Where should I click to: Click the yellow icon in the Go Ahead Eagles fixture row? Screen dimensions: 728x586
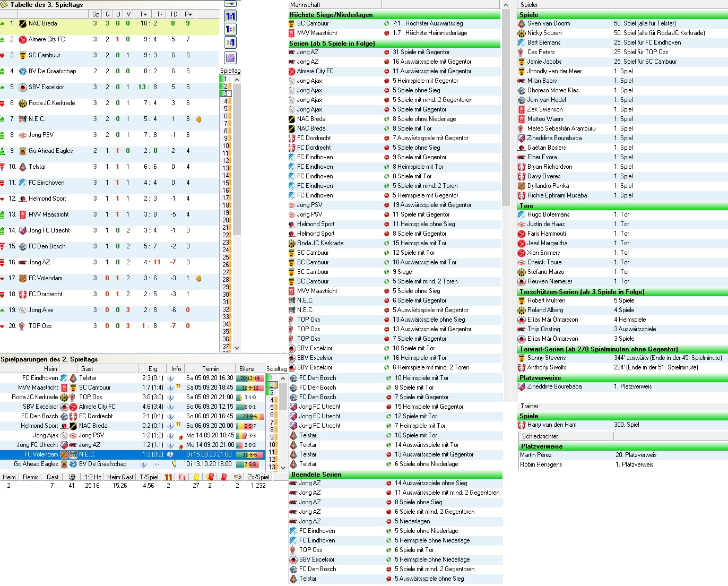(174, 464)
